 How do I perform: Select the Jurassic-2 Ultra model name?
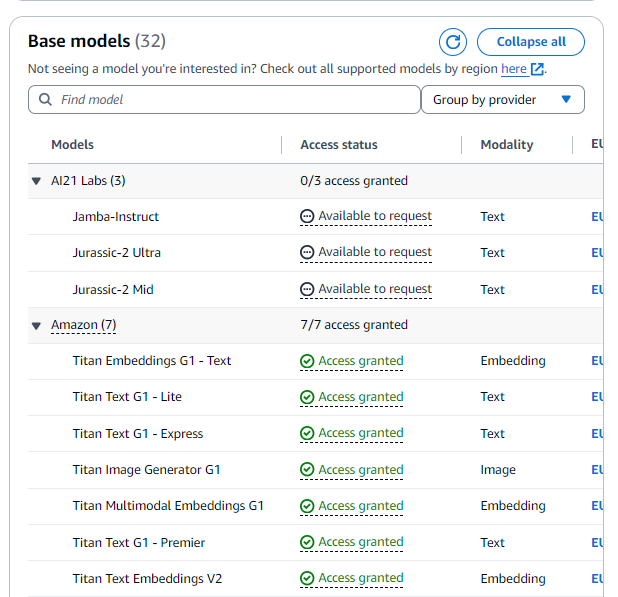pyautogui.click(x=117, y=253)
